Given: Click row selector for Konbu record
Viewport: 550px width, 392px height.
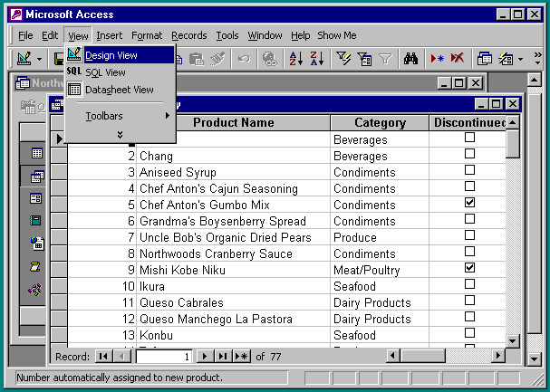Looking at the screenshot, I should (59, 335).
